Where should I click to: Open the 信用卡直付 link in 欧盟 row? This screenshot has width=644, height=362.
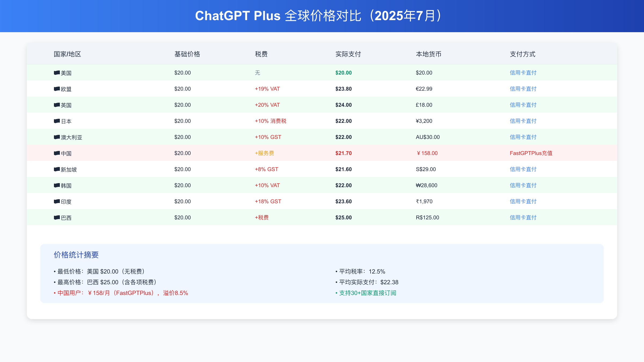(x=523, y=89)
